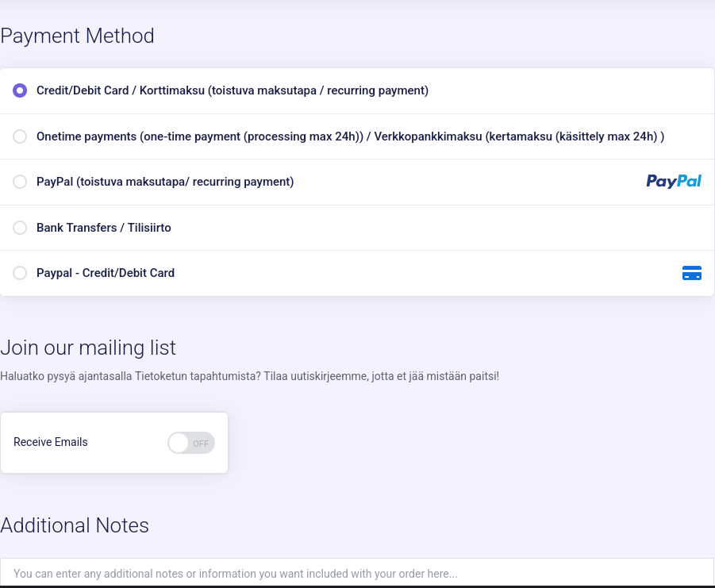715x588 pixels.
Task: Click the Tietoketun newsletter description paragraph
Action: (249, 376)
